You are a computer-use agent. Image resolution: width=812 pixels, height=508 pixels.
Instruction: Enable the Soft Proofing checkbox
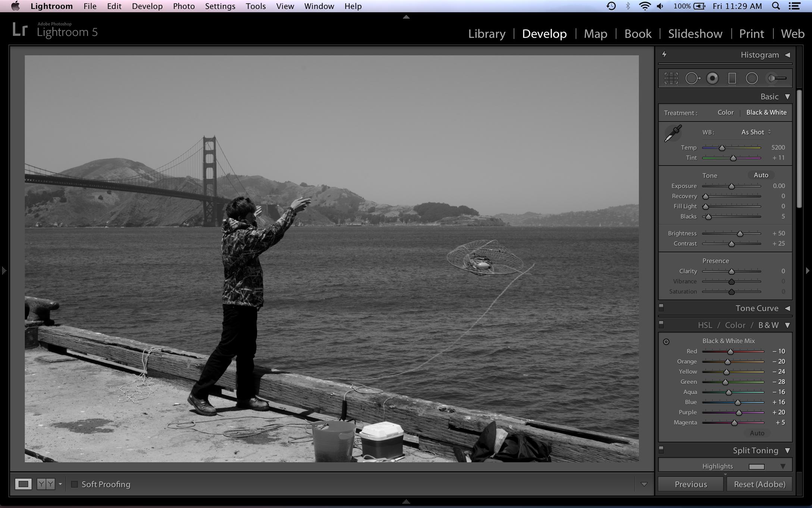point(75,484)
